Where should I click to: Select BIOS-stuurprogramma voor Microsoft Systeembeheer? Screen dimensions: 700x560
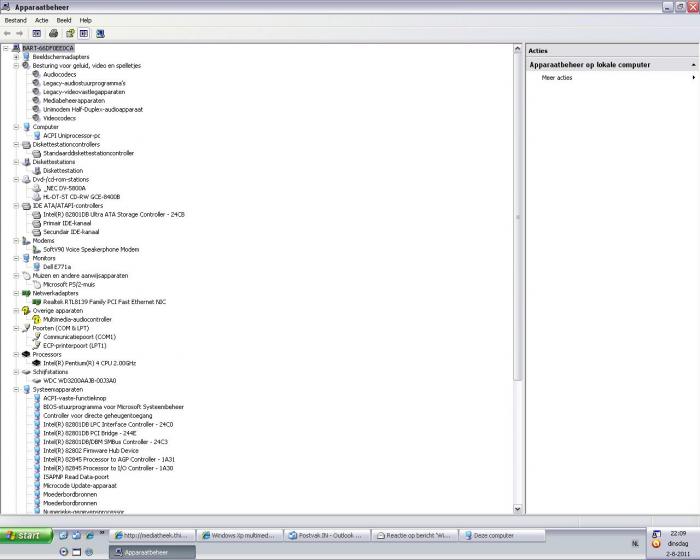click(113, 407)
